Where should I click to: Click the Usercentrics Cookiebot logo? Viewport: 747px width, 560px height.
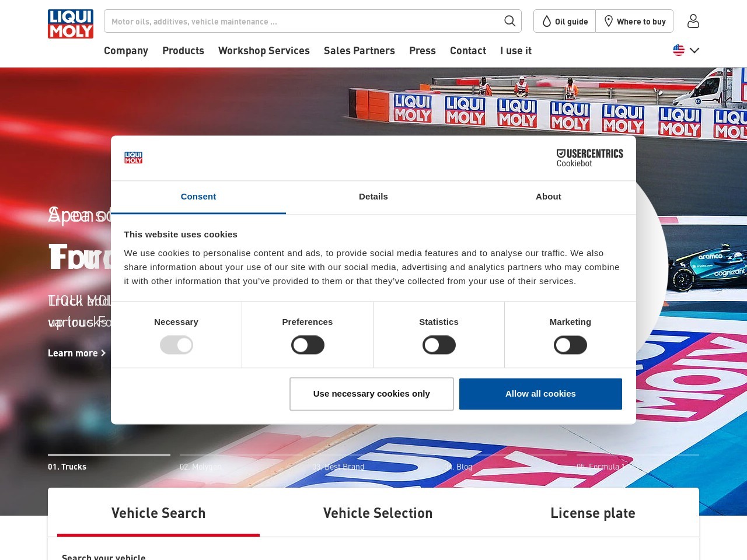click(589, 158)
